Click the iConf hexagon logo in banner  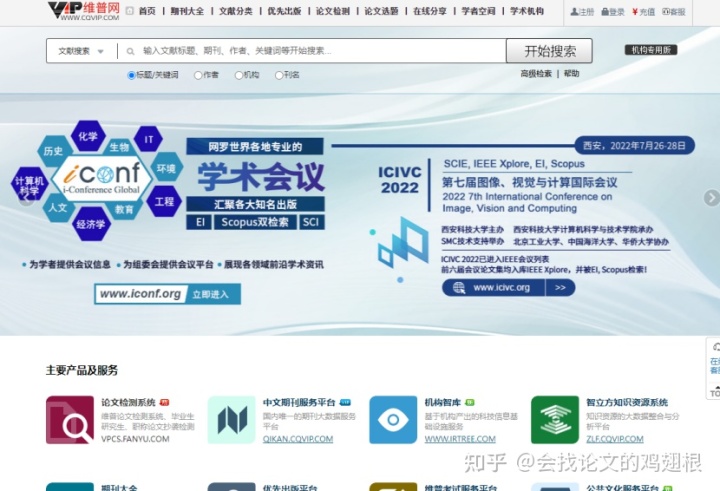102,179
